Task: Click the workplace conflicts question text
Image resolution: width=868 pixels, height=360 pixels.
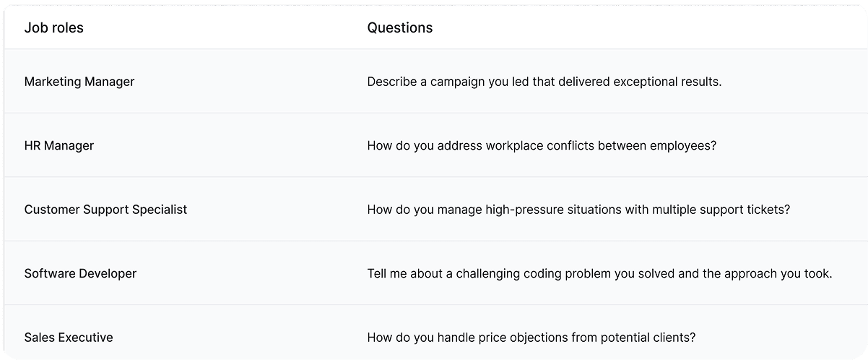Action: (x=542, y=145)
